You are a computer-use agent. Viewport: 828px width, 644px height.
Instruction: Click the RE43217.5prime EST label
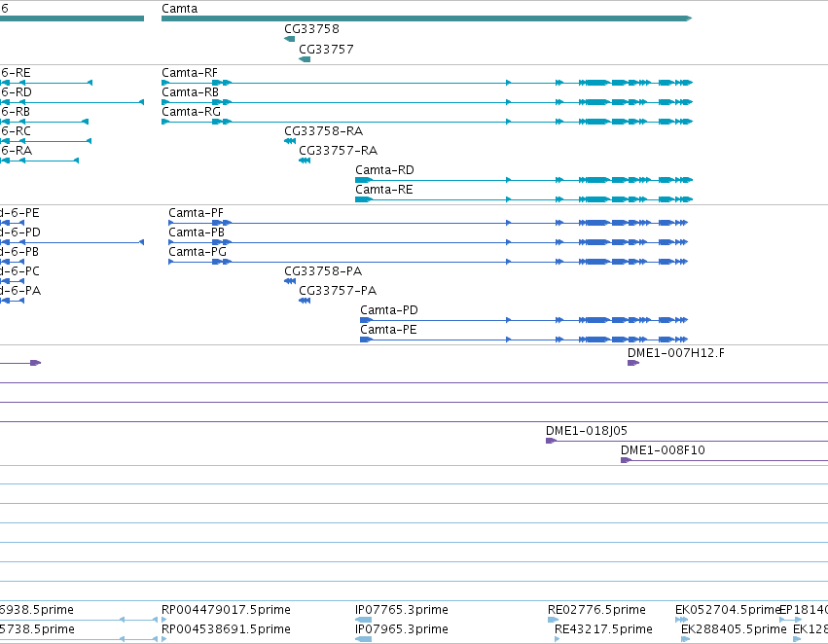point(603,629)
